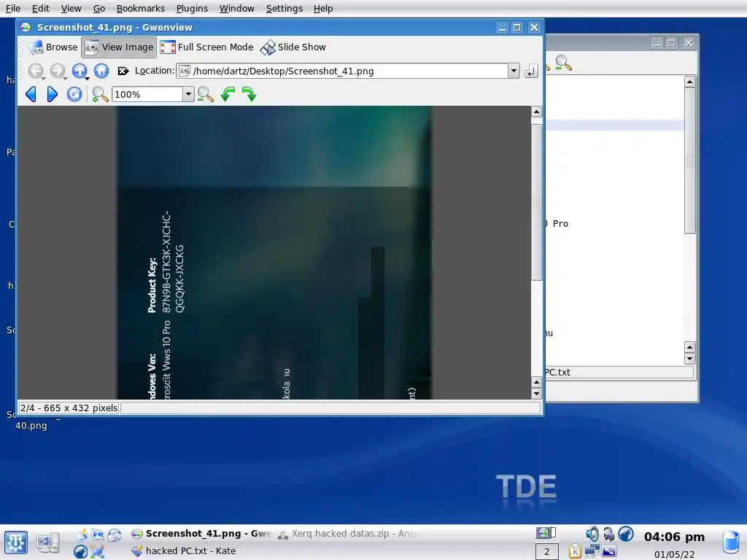
Task: Click the Gwenview title bar text
Action: 115,27
